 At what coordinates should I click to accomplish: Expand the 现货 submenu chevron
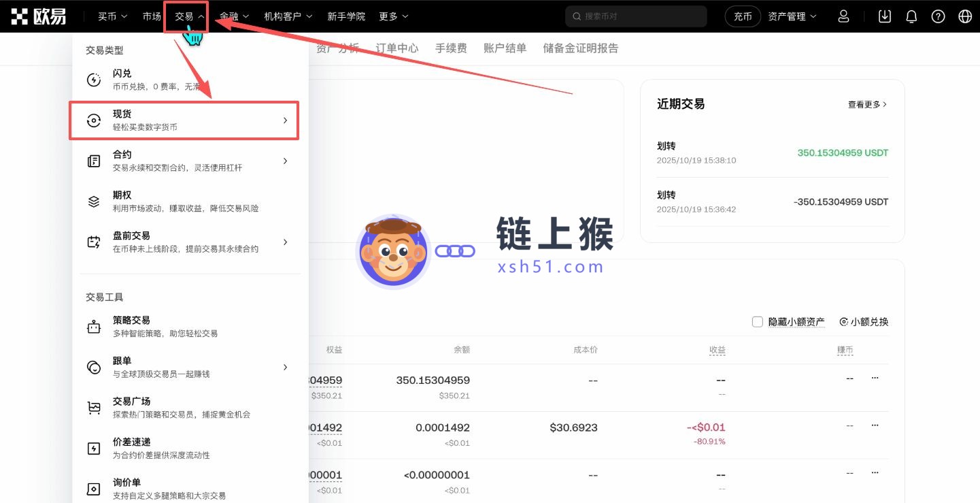tap(285, 120)
